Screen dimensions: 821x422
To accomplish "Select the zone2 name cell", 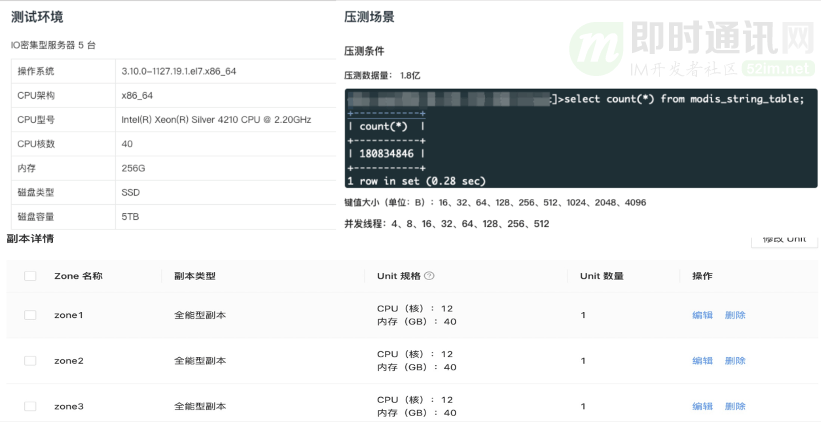I will (x=69, y=360).
